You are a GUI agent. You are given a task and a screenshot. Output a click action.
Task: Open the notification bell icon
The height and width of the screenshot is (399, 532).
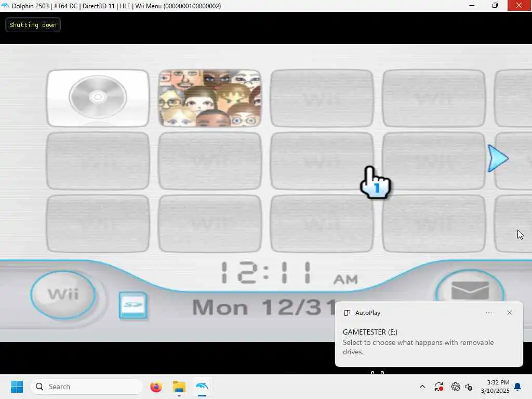point(518,387)
